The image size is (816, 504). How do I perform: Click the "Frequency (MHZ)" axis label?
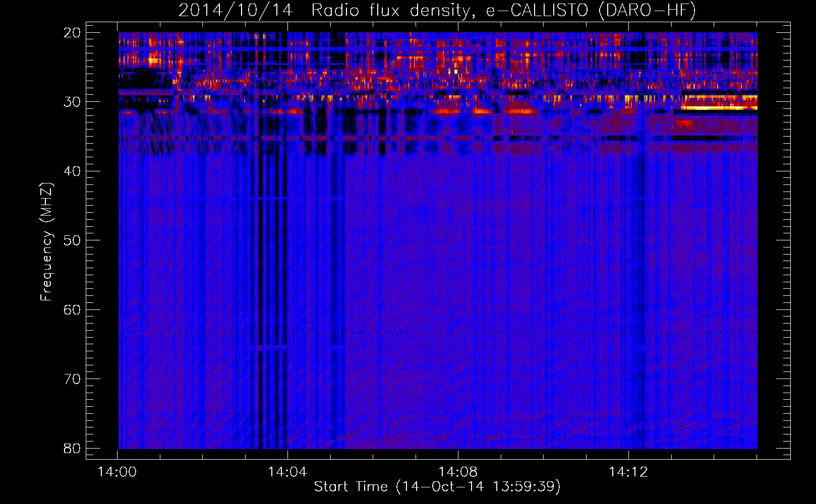tap(46, 242)
